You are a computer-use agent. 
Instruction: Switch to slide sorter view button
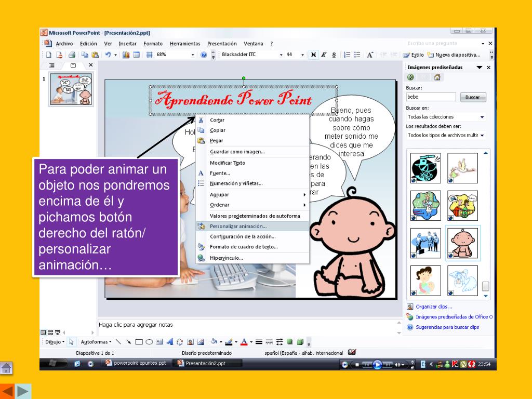pos(50,332)
